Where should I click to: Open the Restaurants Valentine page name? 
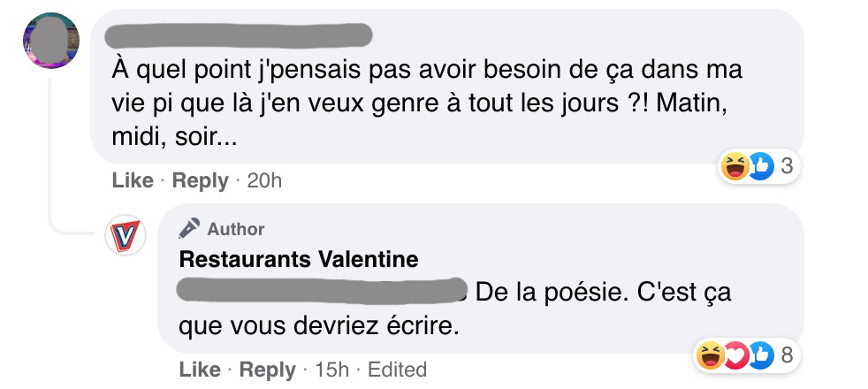(x=298, y=259)
